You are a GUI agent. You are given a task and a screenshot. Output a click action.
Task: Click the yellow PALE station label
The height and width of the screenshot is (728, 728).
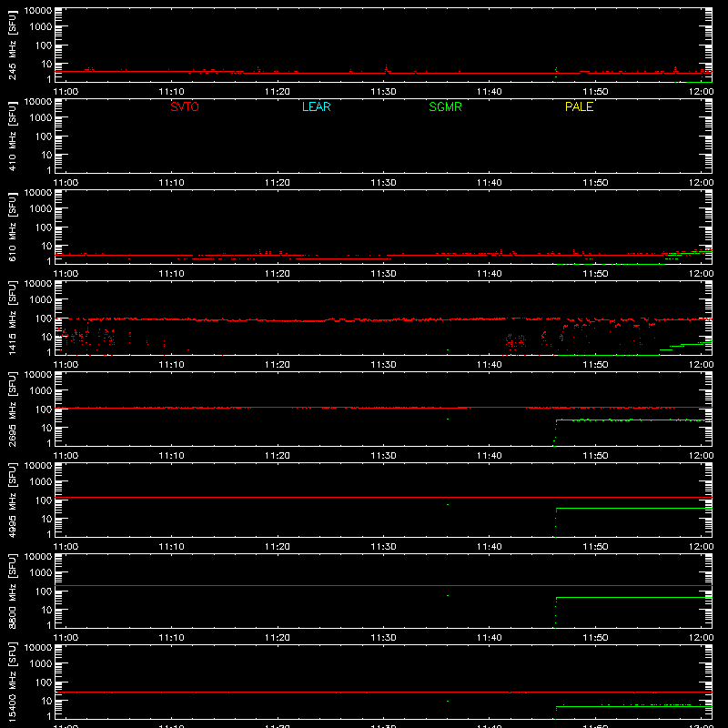[x=579, y=106]
